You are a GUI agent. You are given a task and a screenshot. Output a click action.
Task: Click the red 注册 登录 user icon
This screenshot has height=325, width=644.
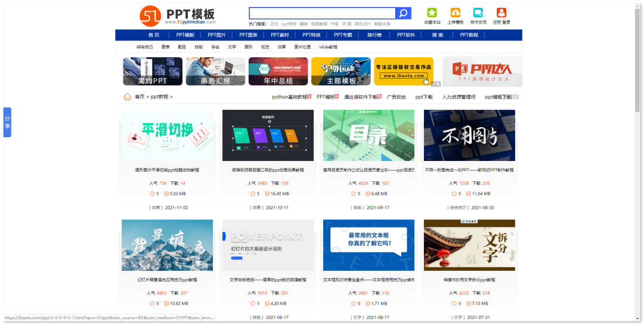click(x=501, y=13)
